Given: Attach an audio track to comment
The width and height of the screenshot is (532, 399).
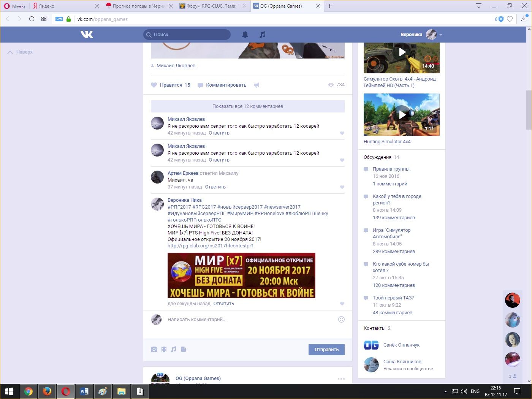Looking at the screenshot, I should [x=174, y=349].
